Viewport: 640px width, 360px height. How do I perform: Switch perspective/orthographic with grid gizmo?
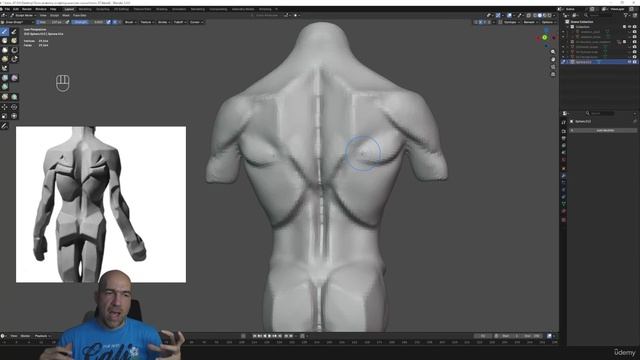tap(553, 74)
